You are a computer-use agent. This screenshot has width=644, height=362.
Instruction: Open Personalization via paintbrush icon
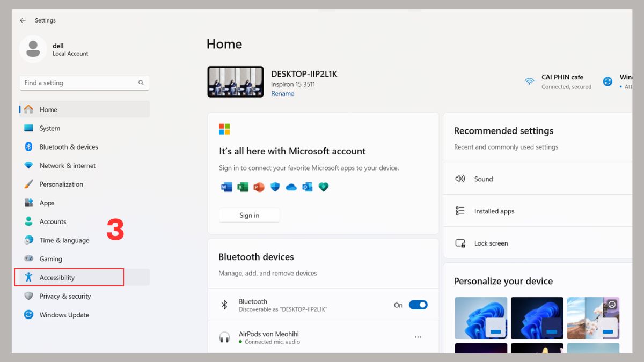29,184
